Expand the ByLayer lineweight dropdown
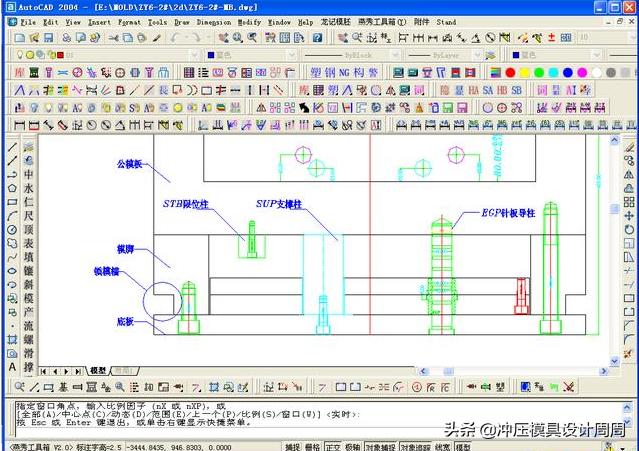The height and width of the screenshot is (451, 639). [477, 55]
